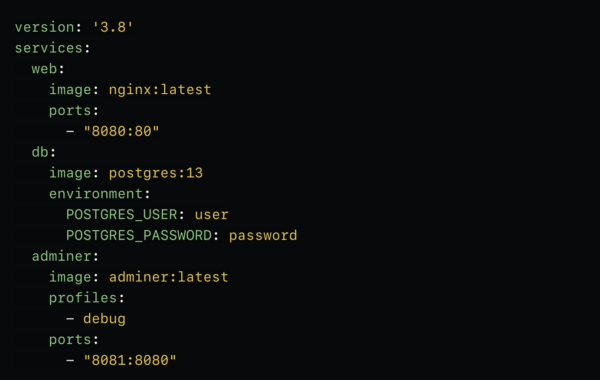Image resolution: width=600 pixels, height=380 pixels.
Task: Click the environment key
Action: (96, 194)
